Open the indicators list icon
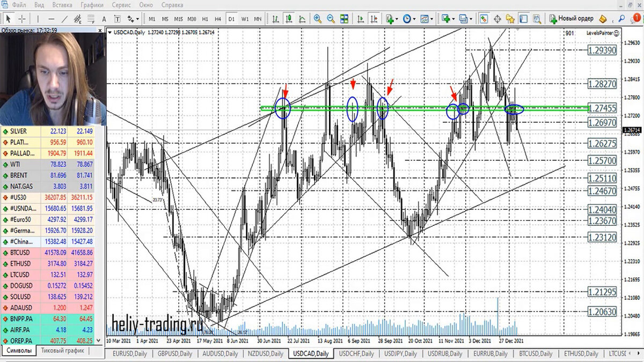Screen dimensions: 644x362 [390, 19]
